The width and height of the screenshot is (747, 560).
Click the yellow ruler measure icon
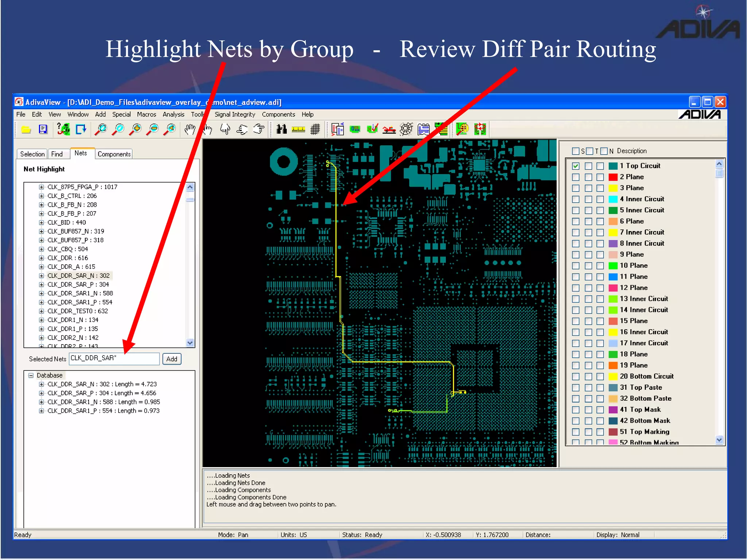[x=298, y=129]
